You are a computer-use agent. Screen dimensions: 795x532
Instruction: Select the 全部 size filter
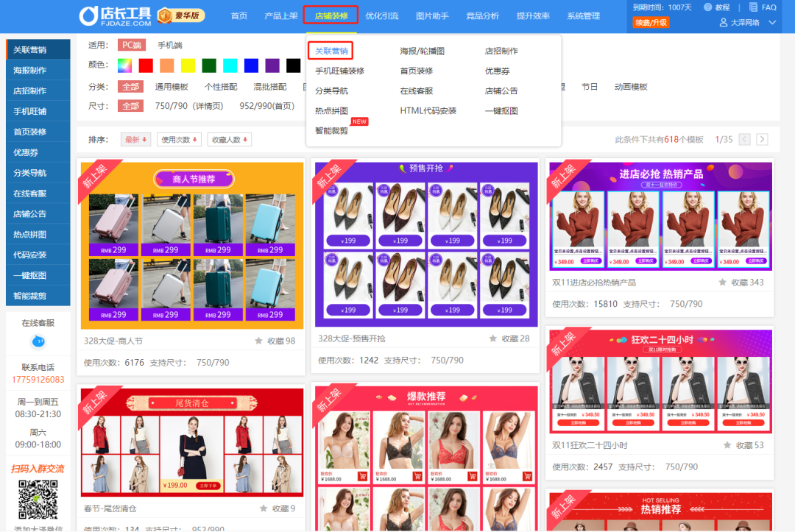pyautogui.click(x=130, y=106)
